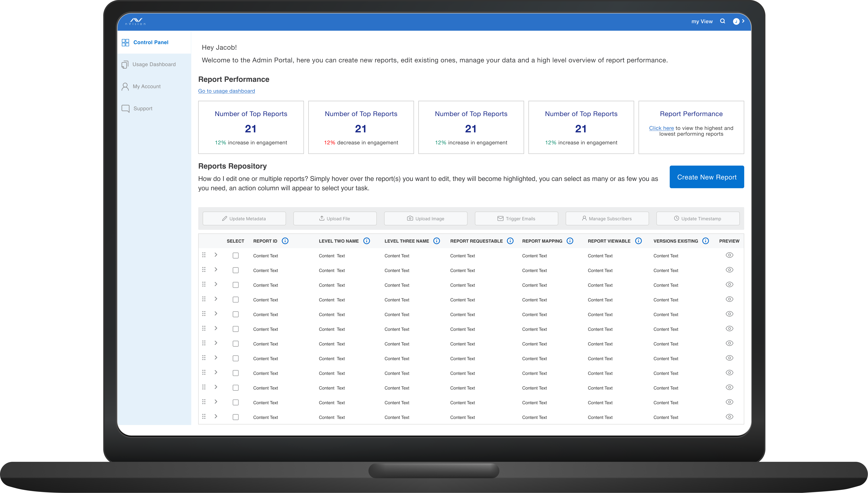Tick the checkbox in the seventh table row
This screenshot has height=493, width=868.
[x=236, y=344]
